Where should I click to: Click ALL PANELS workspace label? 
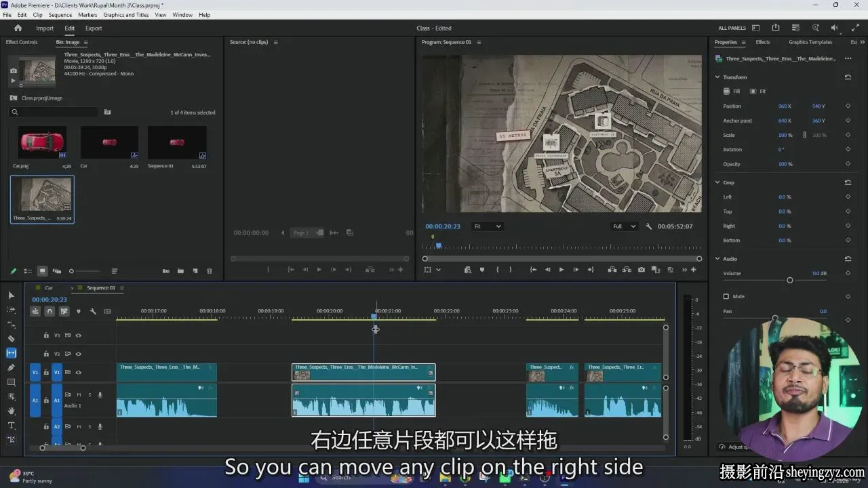pyautogui.click(x=732, y=28)
